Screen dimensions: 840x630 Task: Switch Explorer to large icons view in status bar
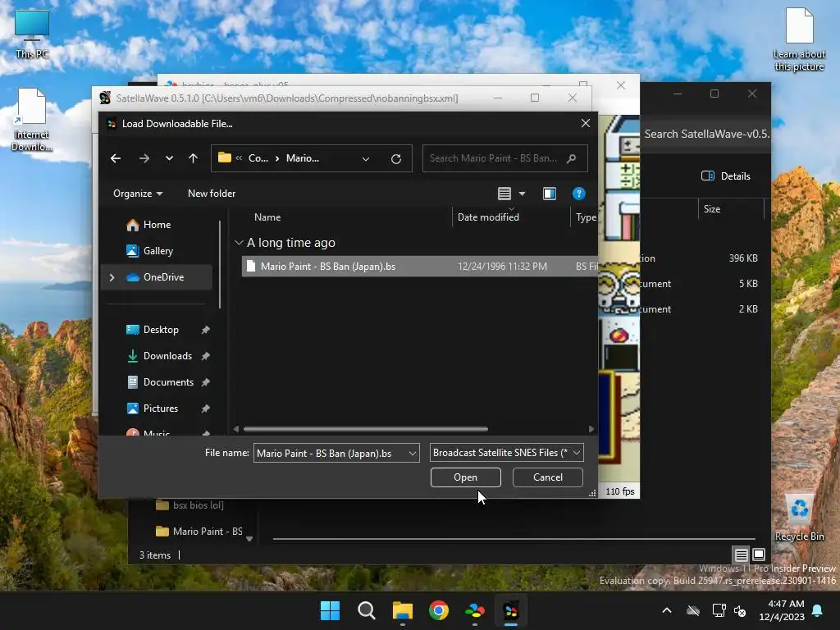(759, 555)
